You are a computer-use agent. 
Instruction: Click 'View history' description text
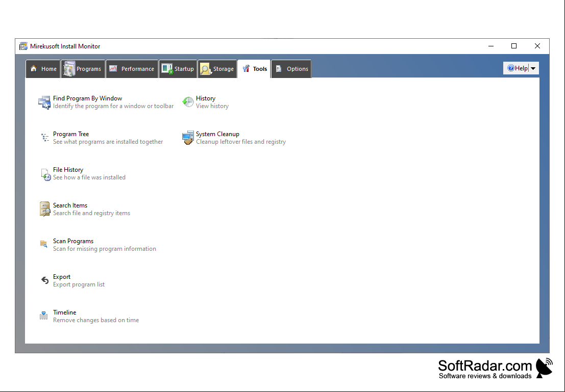click(x=212, y=106)
